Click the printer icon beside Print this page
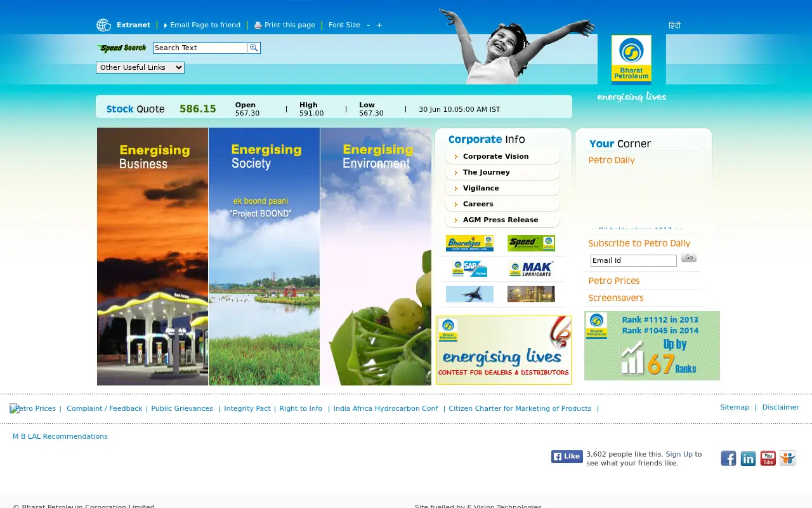Screen dimensions: 812x508 [x=258, y=25]
